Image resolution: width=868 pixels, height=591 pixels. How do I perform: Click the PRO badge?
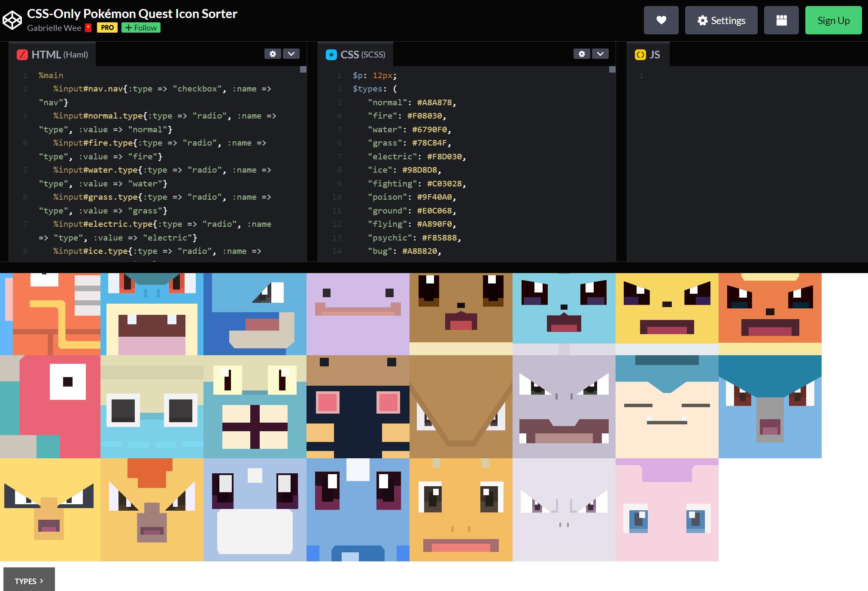pyautogui.click(x=107, y=28)
